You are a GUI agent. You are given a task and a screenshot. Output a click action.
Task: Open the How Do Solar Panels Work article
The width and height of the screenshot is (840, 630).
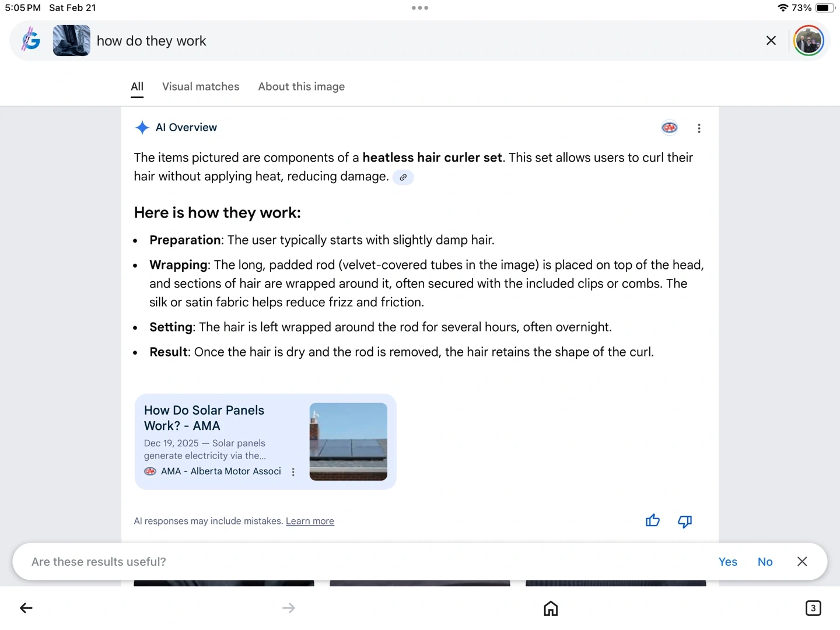point(204,418)
